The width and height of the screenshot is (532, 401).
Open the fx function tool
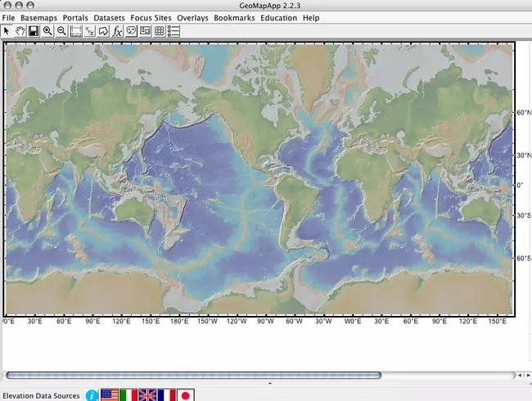[117, 31]
